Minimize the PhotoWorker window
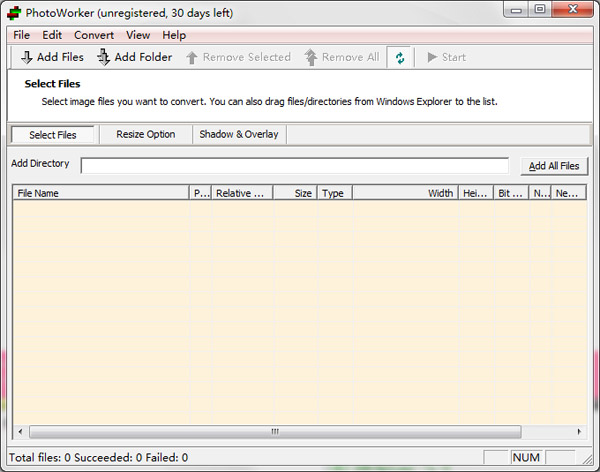 point(516,10)
